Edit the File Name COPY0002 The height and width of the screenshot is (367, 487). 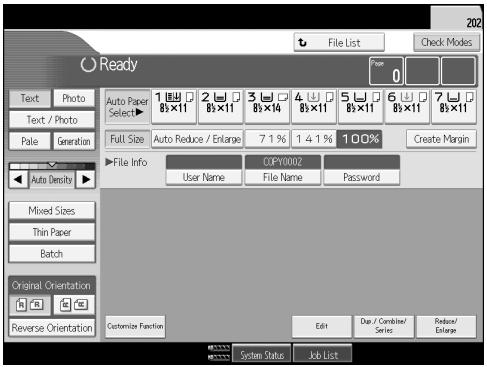283,170
